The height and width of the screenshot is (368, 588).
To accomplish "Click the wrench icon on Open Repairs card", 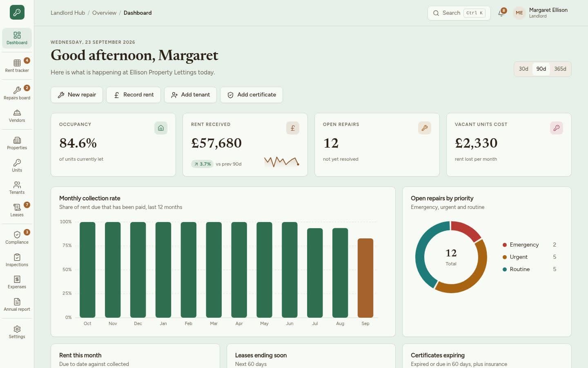I will [425, 128].
